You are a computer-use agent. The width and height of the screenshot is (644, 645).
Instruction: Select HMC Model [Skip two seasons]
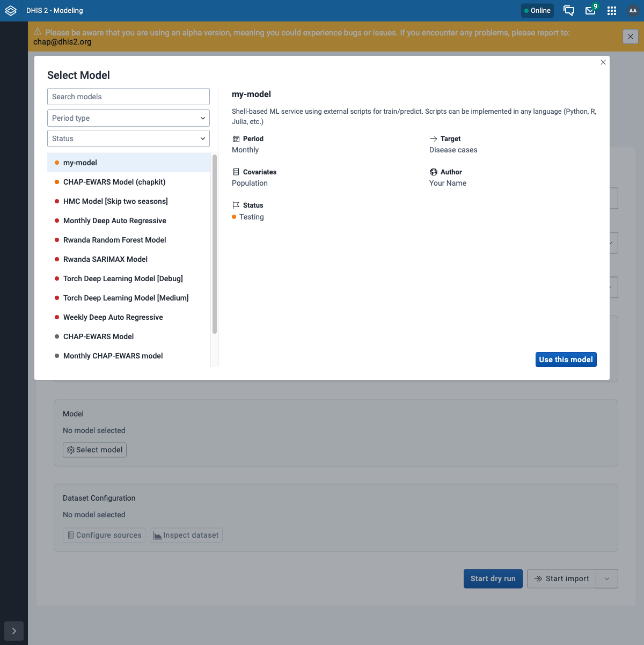[129, 201]
